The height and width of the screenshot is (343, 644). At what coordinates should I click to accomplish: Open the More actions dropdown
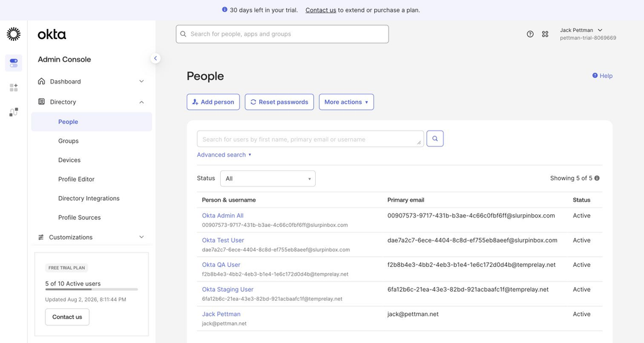click(347, 102)
